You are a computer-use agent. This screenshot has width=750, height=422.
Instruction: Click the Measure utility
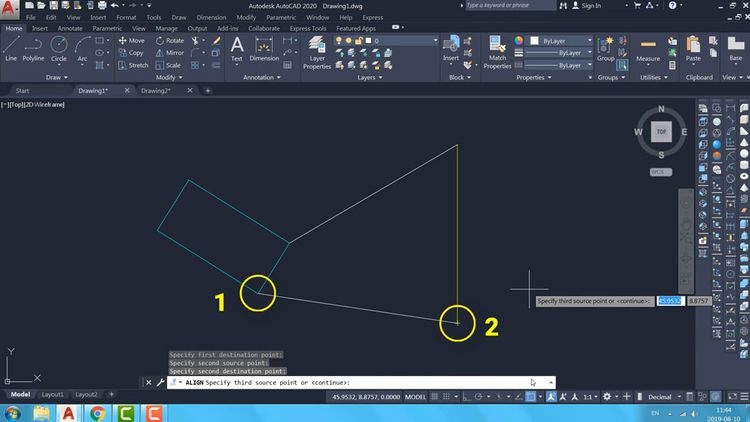[648, 49]
